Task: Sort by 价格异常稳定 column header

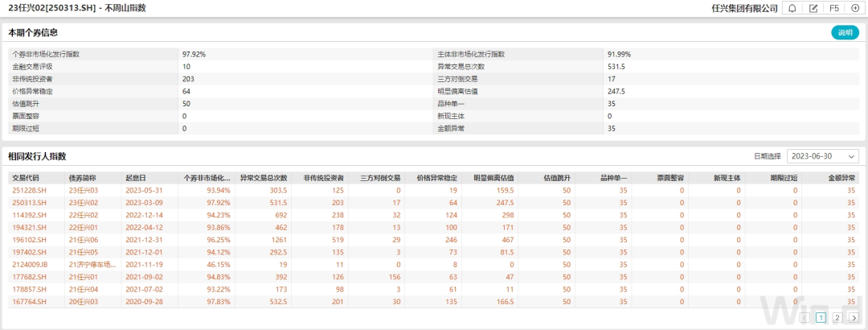Action: 436,178
